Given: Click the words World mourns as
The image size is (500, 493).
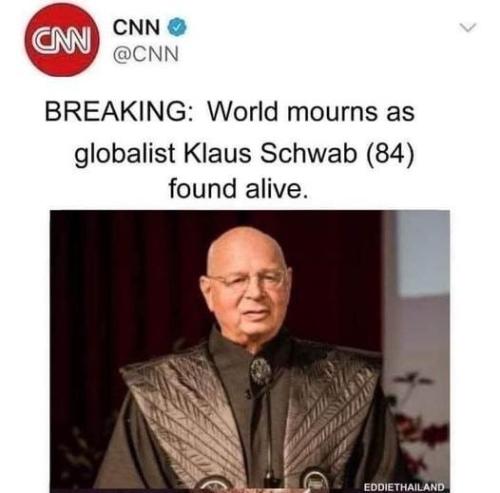Looking at the screenshot, I should pyautogui.click(x=311, y=112).
